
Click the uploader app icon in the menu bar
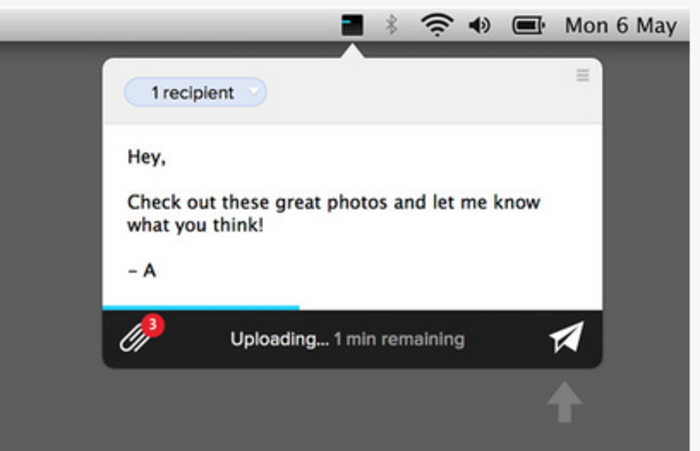(352, 25)
